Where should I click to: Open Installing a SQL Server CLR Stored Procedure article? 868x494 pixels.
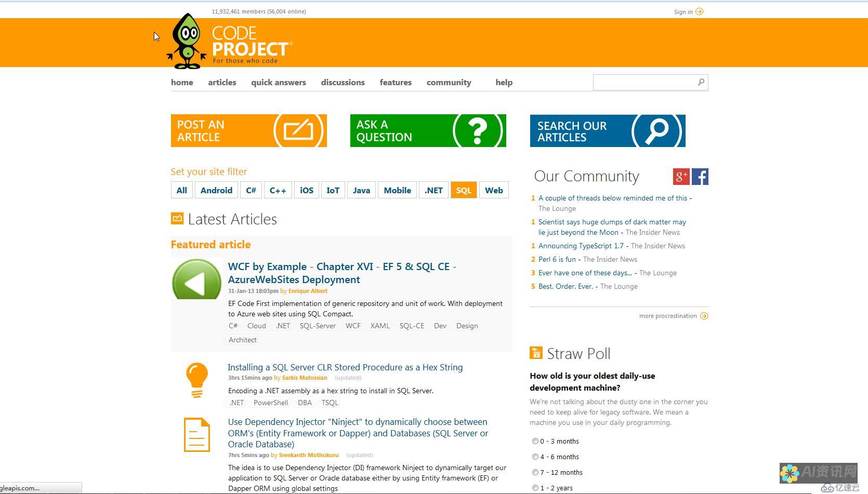pos(345,367)
